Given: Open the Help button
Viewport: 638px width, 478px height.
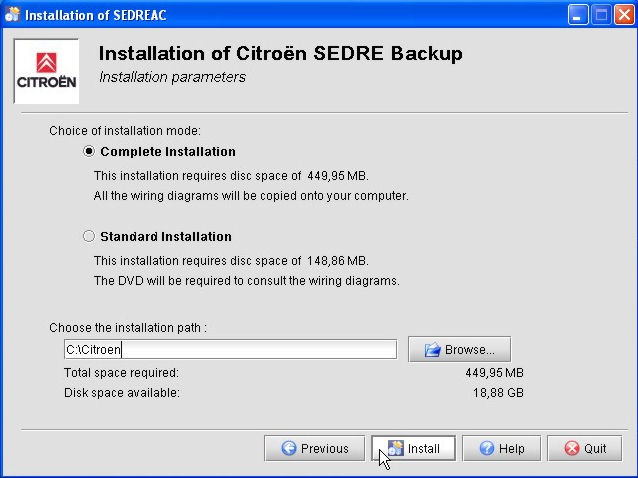Looking at the screenshot, I should pyautogui.click(x=501, y=449).
